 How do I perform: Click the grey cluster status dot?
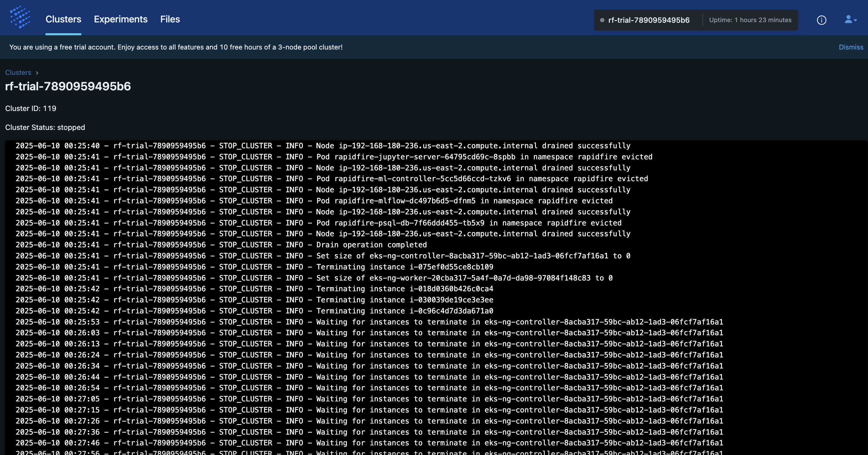602,20
